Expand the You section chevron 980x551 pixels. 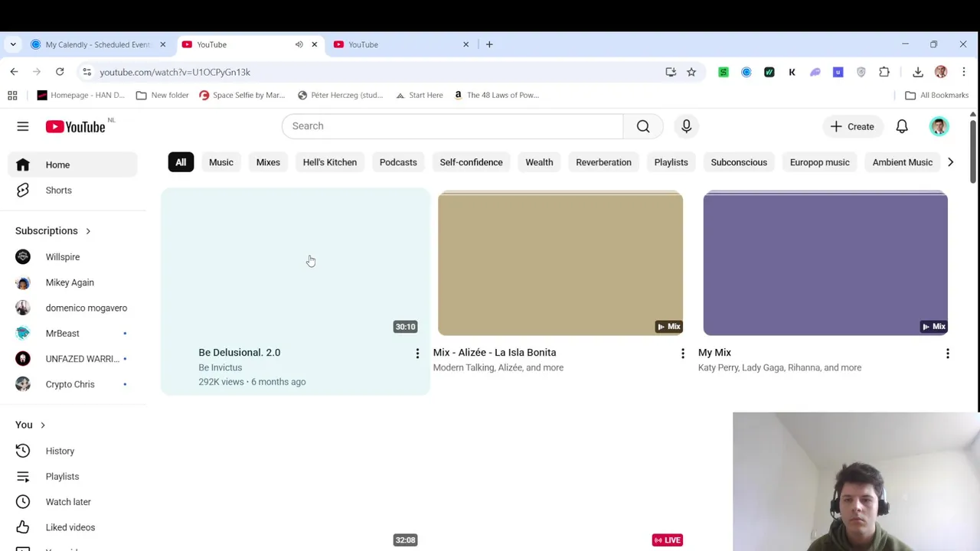coord(43,425)
